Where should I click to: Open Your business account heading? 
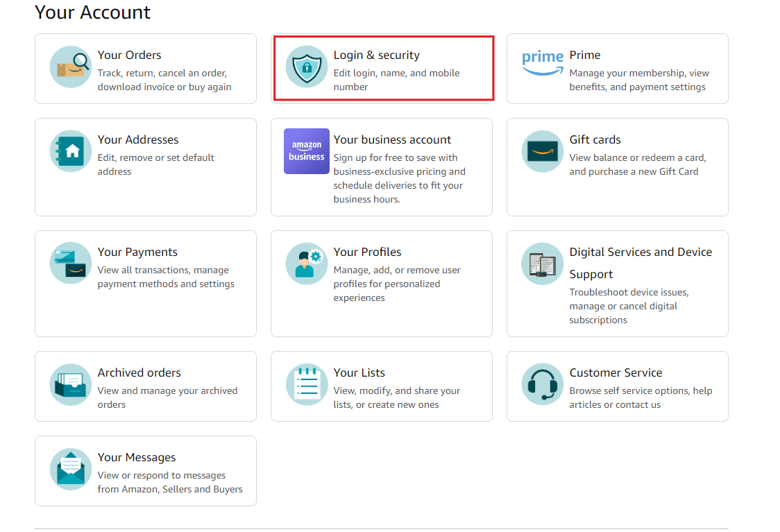[392, 139]
